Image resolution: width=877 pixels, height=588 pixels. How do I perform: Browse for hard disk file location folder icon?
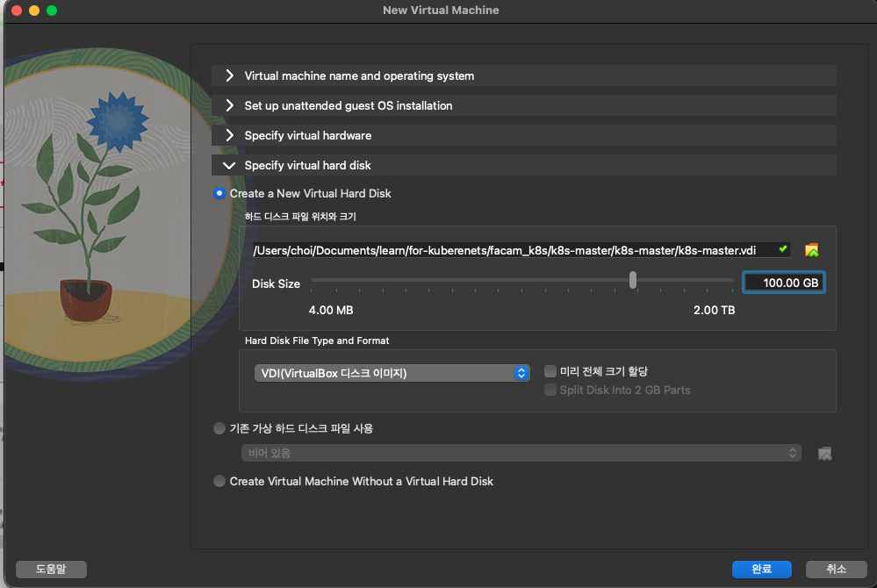[x=811, y=250]
